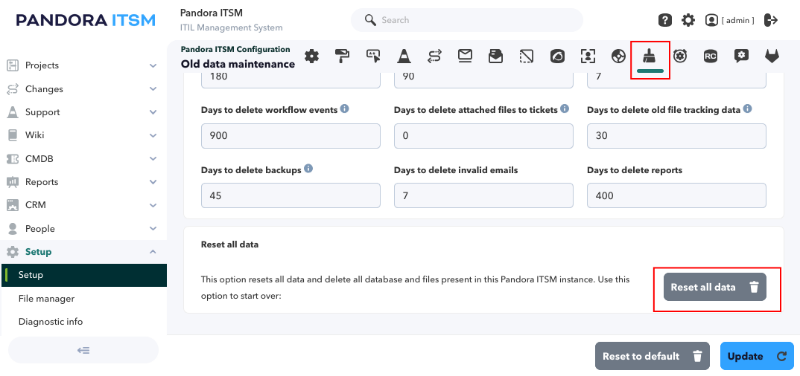
Task: Show info for Days to delete backups
Action: pyautogui.click(x=308, y=168)
